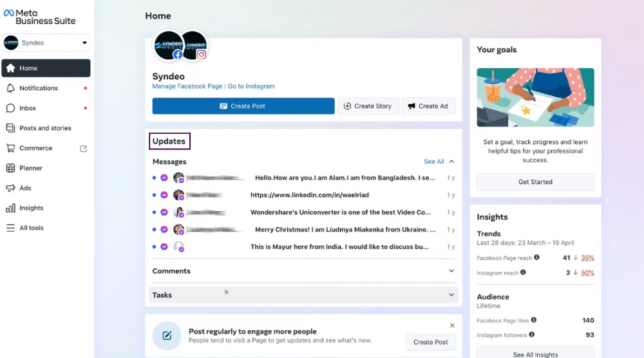Dismiss the Post regularly tip card
Viewport: 644px width, 358px height.
tap(452, 326)
